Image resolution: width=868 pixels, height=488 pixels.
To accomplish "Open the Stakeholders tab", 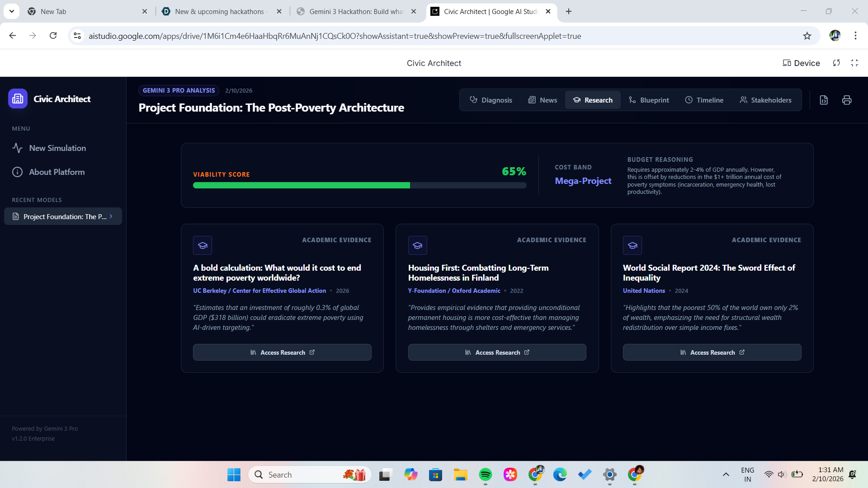I will click(765, 100).
